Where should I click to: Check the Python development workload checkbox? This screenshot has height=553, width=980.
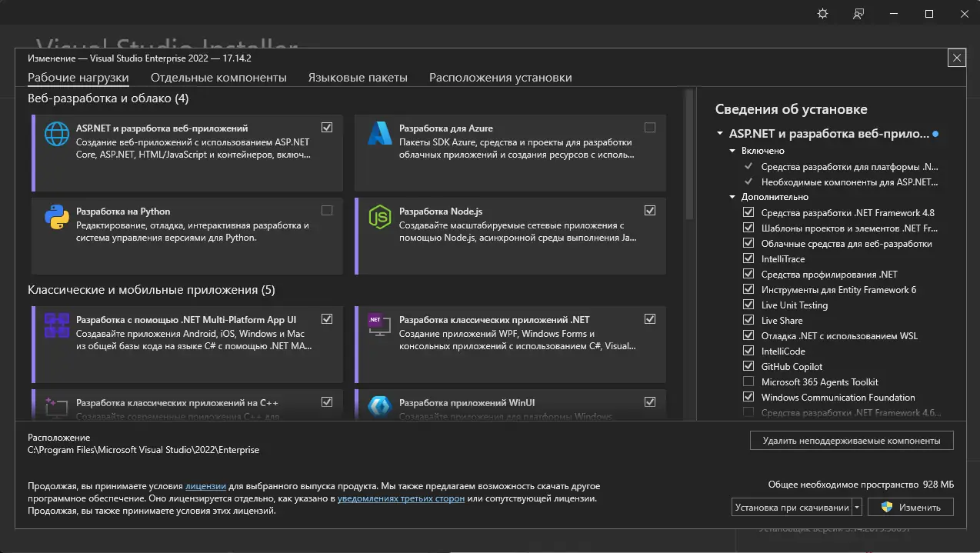(327, 211)
